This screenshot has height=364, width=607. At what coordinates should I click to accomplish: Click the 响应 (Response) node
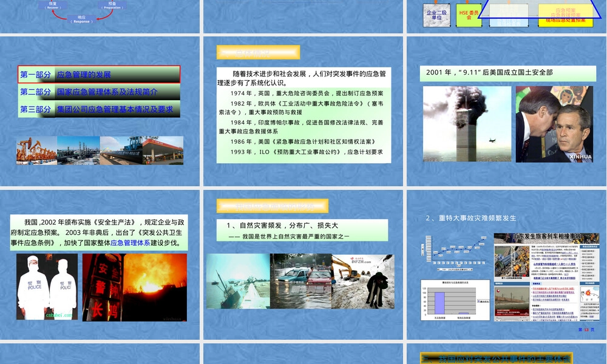[81, 19]
